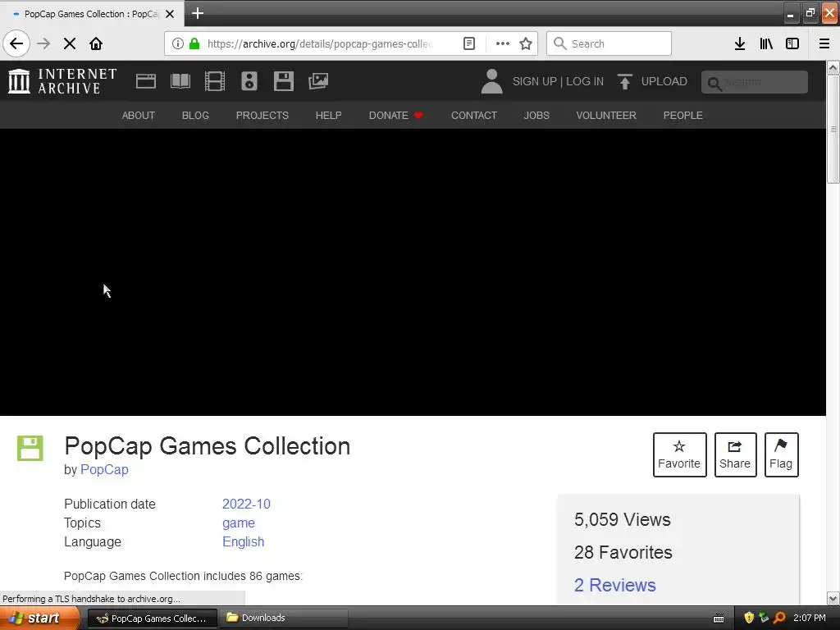Open the JOBS menu item
840x630 pixels.
pyautogui.click(x=536, y=115)
